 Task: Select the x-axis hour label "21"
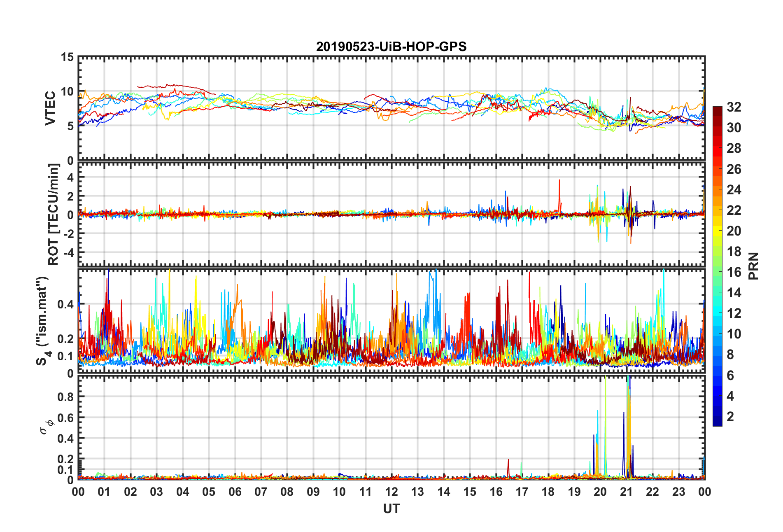pyautogui.click(x=627, y=492)
